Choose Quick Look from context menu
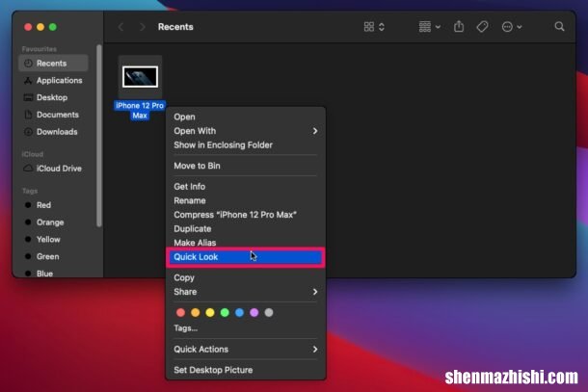Image resolution: width=588 pixels, height=392 pixels. [246, 257]
